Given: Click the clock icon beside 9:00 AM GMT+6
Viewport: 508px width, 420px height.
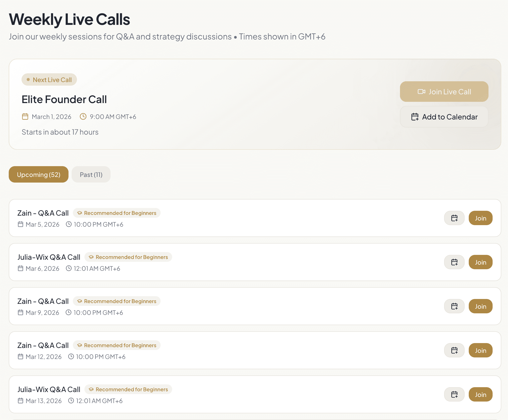Looking at the screenshot, I should 83,117.
